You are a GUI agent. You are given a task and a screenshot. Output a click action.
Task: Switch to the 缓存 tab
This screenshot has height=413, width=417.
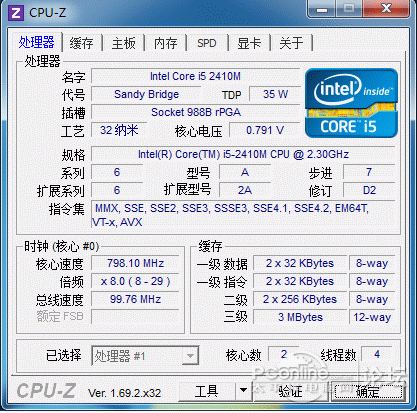tap(81, 43)
